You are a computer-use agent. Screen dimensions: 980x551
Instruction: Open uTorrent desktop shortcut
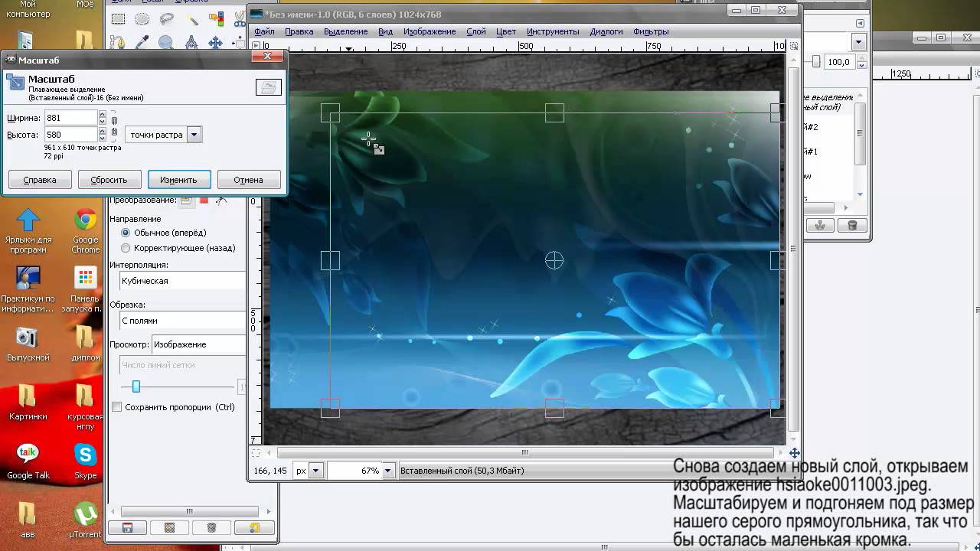pyautogui.click(x=86, y=521)
